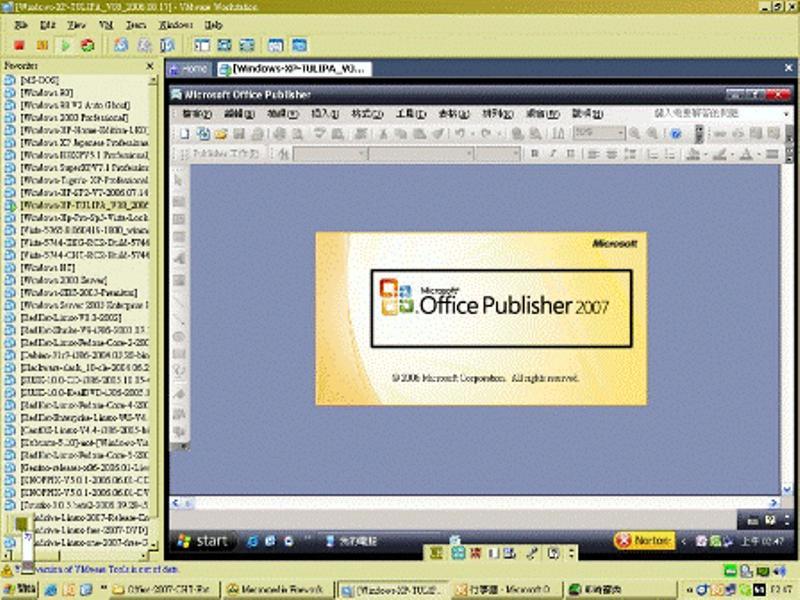The width and height of the screenshot is (800, 600).
Task: Click the Zoom Out magnifier in Publisher toolbar
Action: pos(635,134)
